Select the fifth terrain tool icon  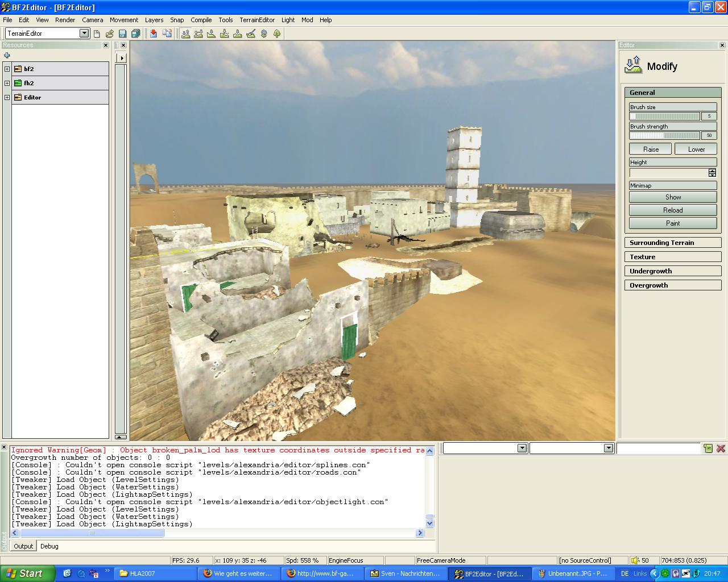click(237, 34)
